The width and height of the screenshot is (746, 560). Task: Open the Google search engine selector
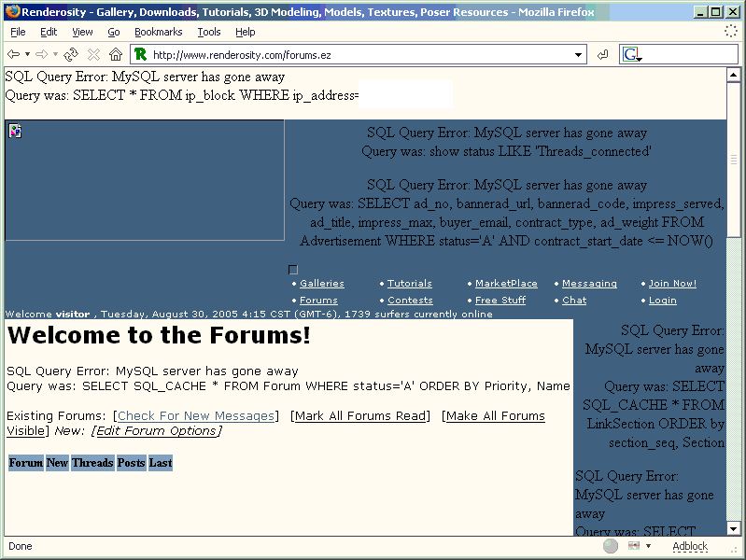point(632,55)
